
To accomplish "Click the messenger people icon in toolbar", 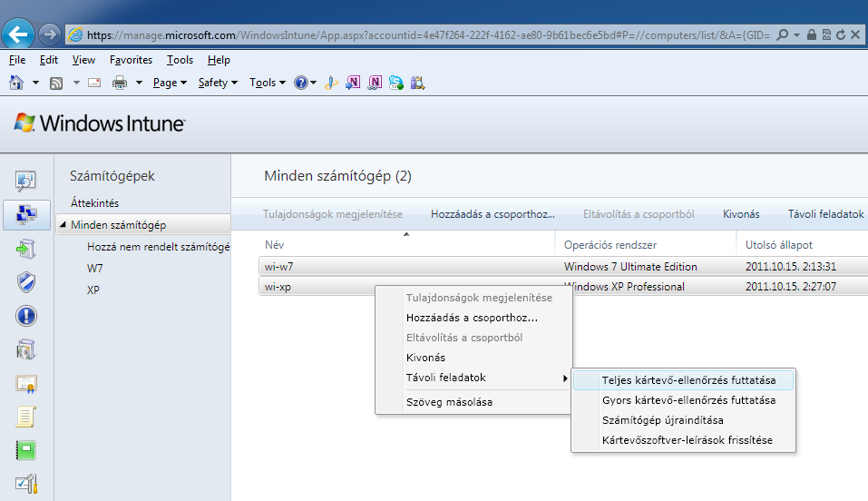I will point(395,83).
